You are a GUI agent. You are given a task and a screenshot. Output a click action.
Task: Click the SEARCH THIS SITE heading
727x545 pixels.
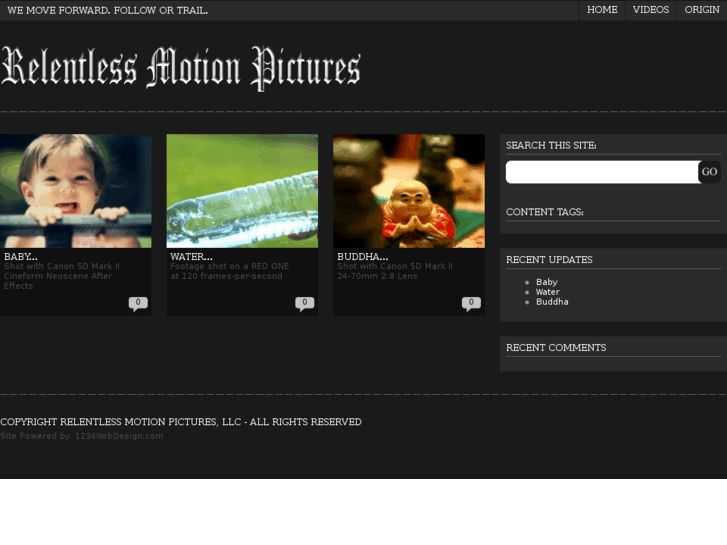point(551,146)
